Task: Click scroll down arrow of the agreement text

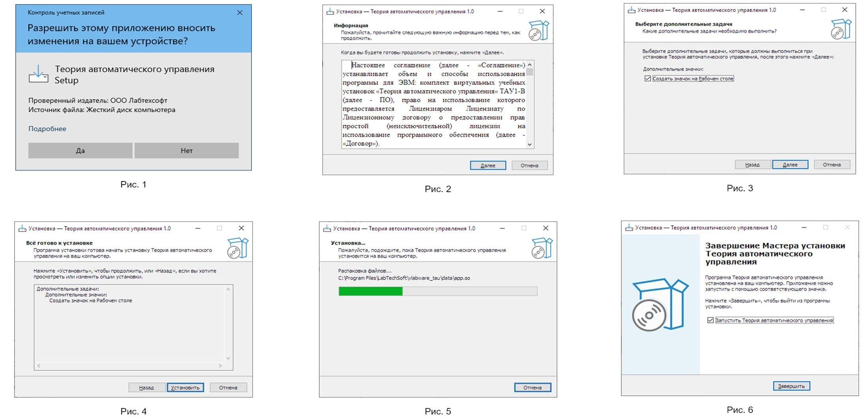Action: [x=530, y=145]
